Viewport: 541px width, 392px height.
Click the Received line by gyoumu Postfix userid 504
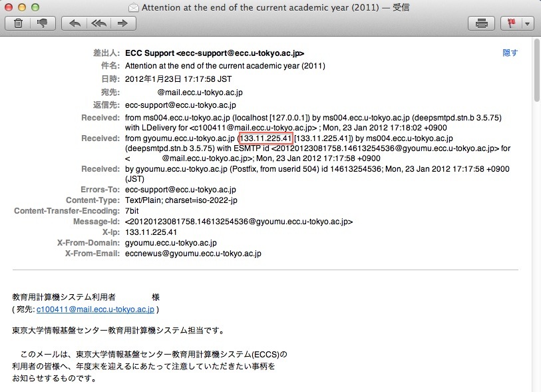click(x=317, y=174)
